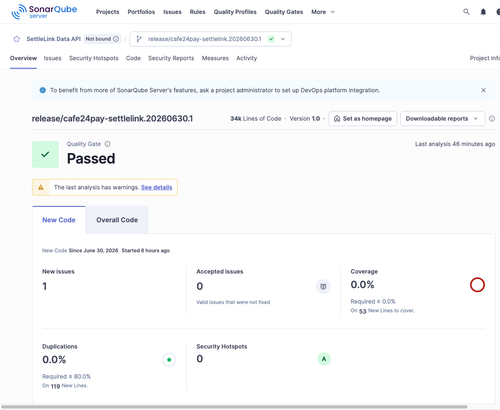Click the green branch status checkmark
Screen dimensions: 500x410
click(271, 39)
